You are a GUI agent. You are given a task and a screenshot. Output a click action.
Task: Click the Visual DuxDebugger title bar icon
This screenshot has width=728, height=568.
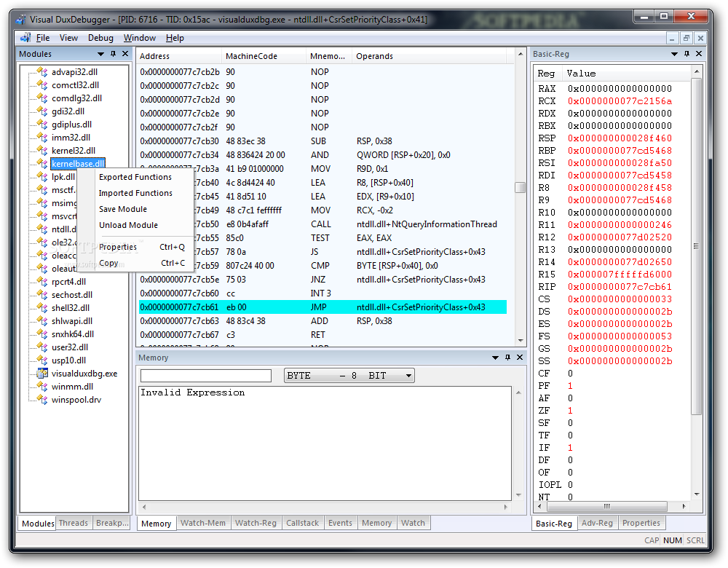(21, 20)
